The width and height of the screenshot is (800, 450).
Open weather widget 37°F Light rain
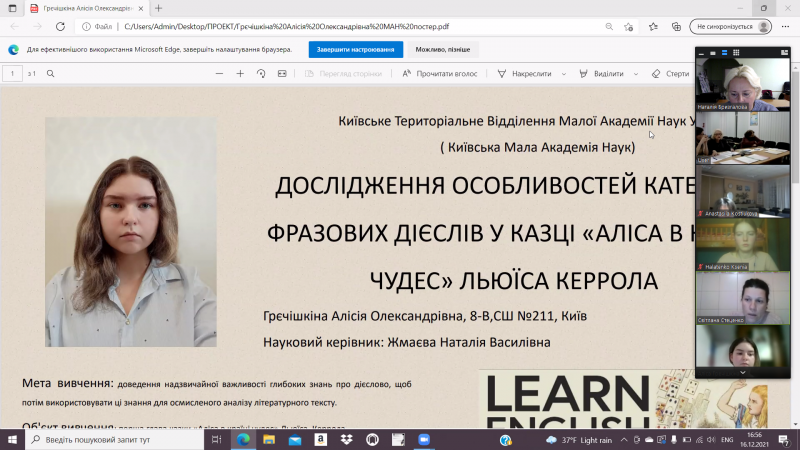[579, 440]
